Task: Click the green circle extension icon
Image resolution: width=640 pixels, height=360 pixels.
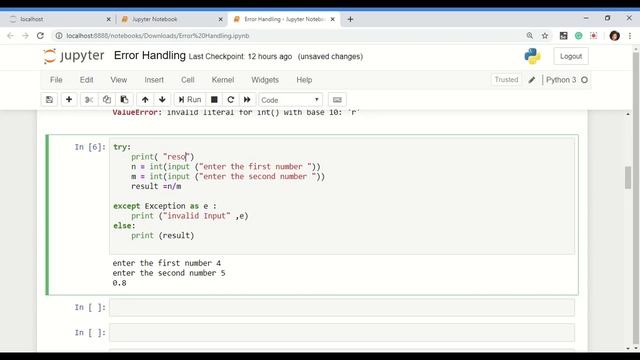Action: coord(579,36)
